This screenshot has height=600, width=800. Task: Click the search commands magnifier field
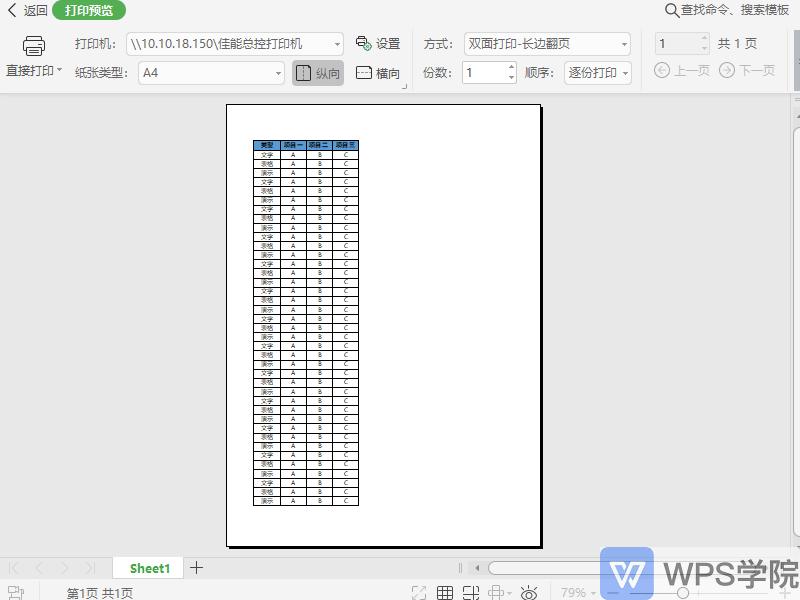[727, 10]
